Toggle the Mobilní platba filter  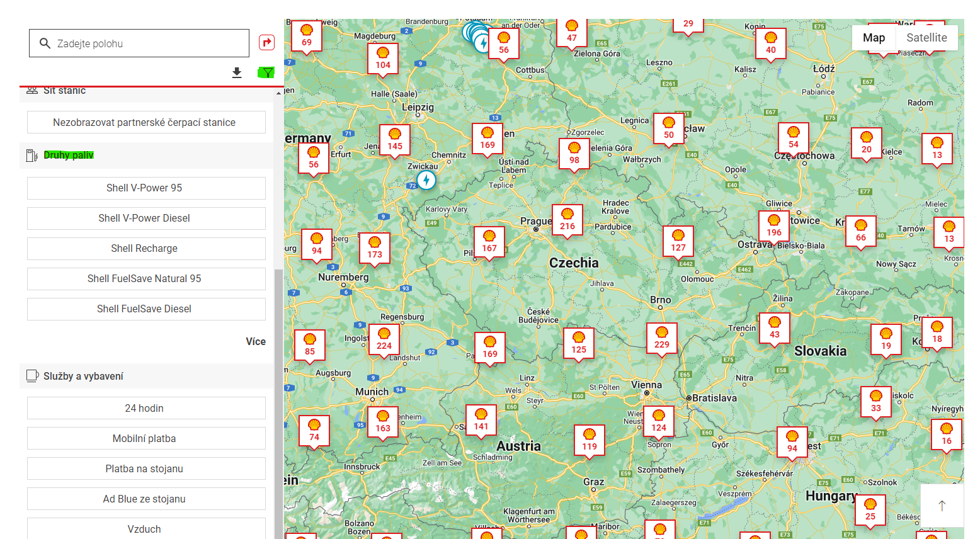click(x=146, y=438)
